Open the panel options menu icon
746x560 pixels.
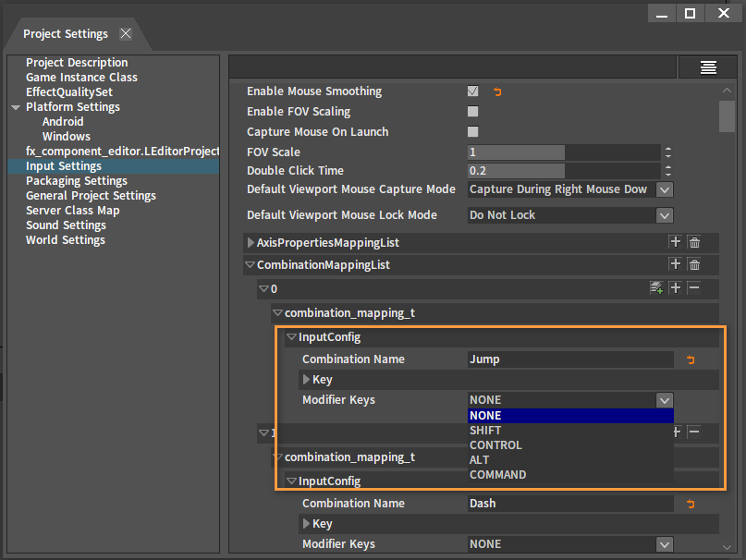click(708, 67)
